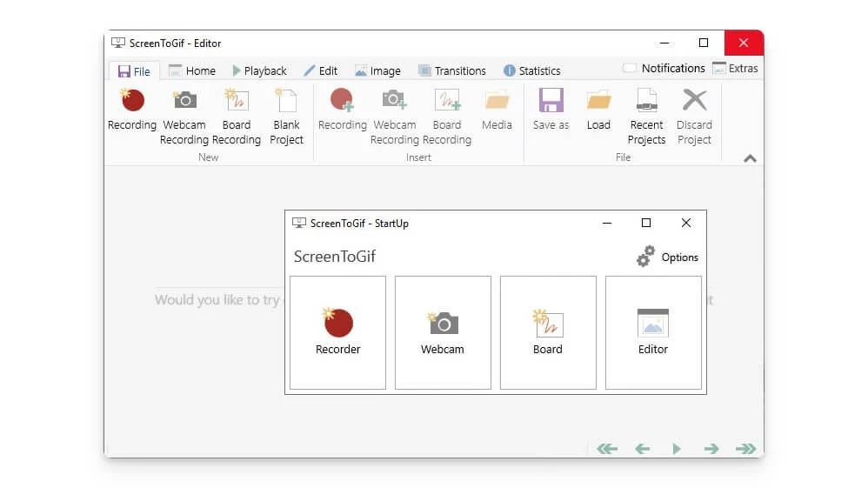Open Recent Projects
This screenshot has width=868, height=488.
pyautogui.click(x=646, y=117)
